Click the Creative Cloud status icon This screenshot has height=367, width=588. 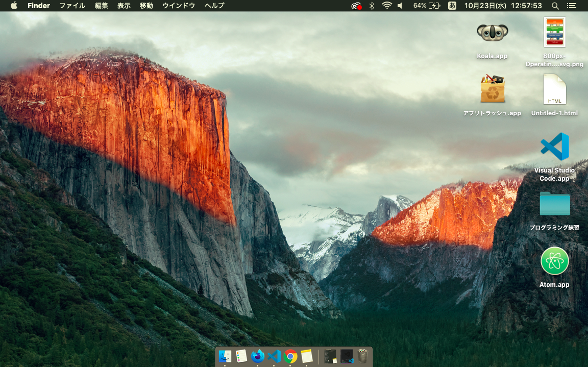(356, 6)
